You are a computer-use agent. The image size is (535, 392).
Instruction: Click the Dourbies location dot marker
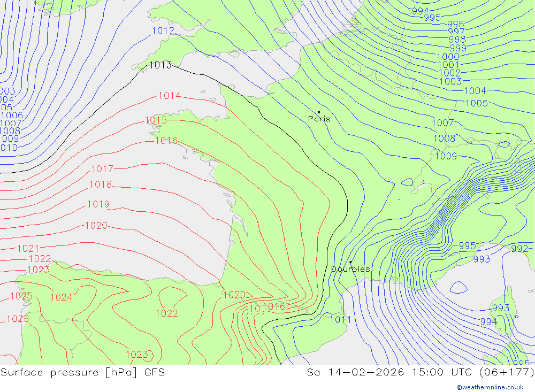(350, 263)
